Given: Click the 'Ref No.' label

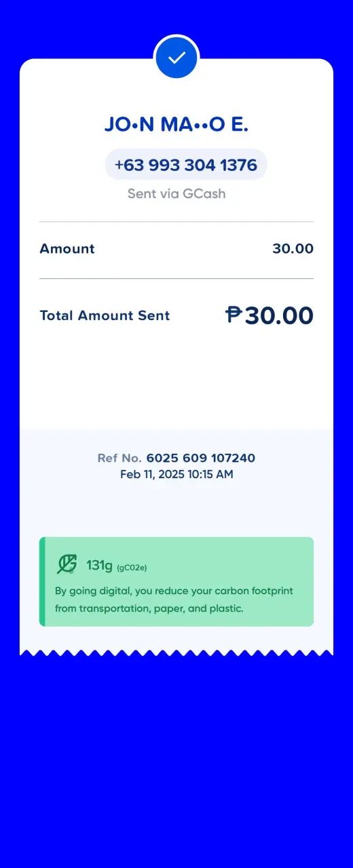Looking at the screenshot, I should 119,458.
